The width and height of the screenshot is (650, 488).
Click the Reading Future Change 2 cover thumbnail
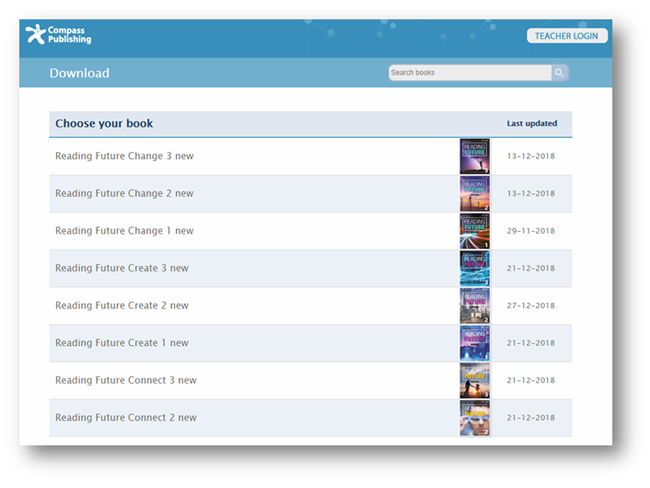(x=475, y=194)
